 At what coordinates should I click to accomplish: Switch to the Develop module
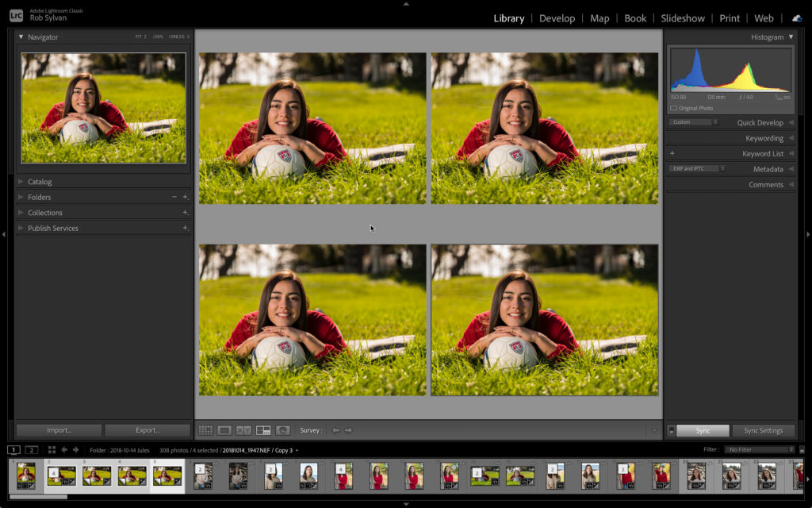pos(557,18)
